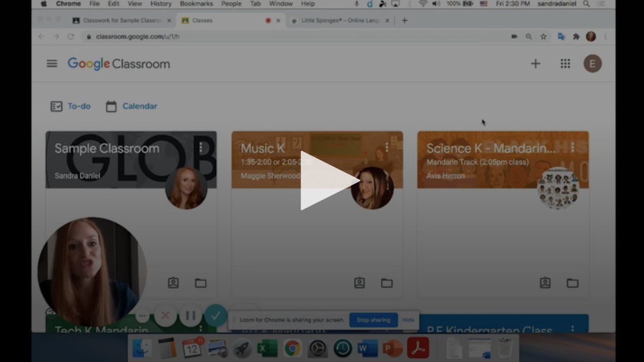The height and width of the screenshot is (362, 644).
Task: Open the Bookmarks menu
Action: pos(196,4)
